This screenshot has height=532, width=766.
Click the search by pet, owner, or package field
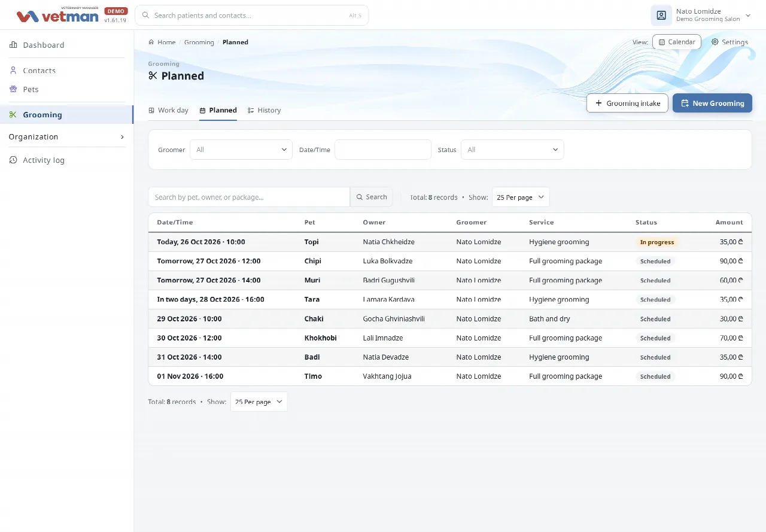tap(249, 197)
